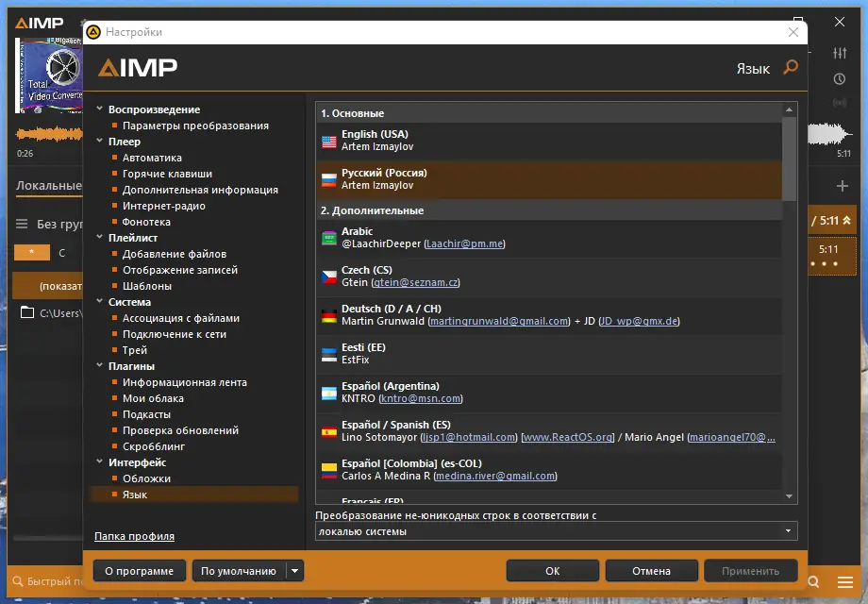The image size is (868, 604).
Task: Open Автоматика settings page
Action: [152, 158]
